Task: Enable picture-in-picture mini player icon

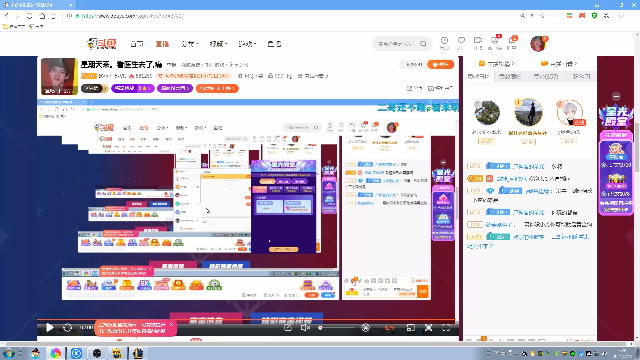Action: tap(411, 327)
